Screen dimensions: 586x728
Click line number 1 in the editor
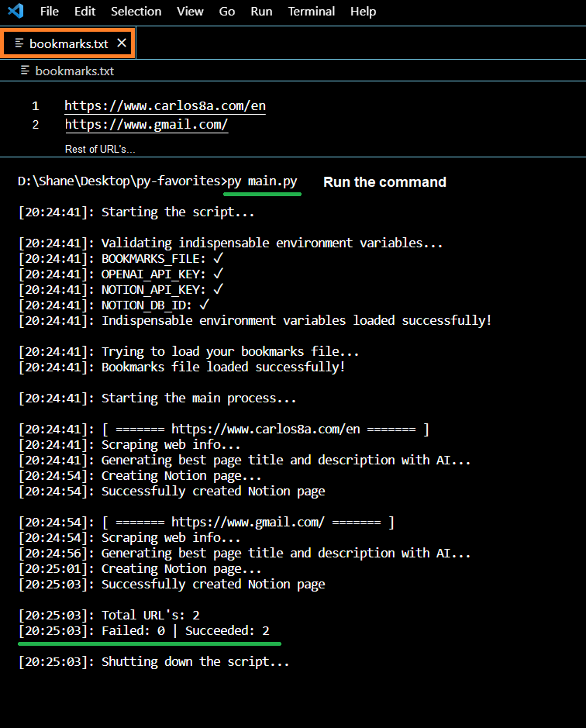(36, 106)
